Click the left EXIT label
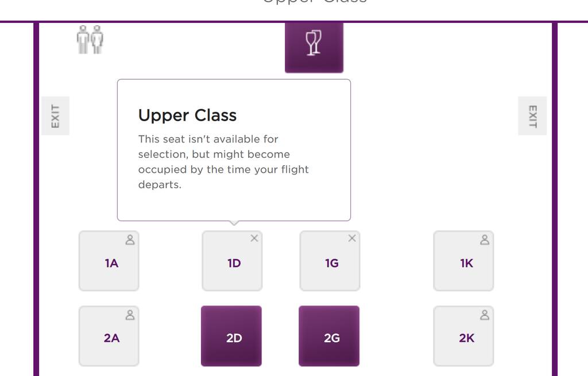 (x=56, y=116)
